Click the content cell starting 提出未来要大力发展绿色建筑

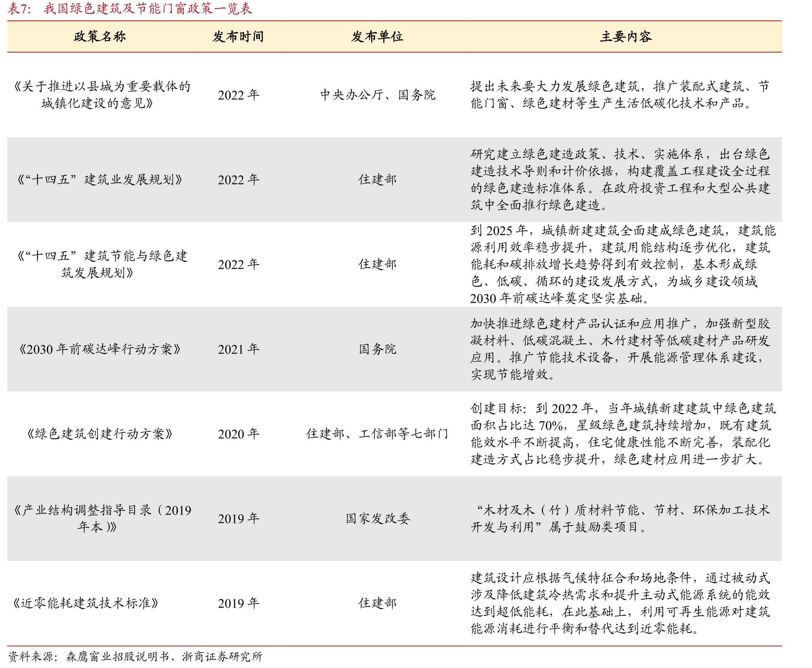[x=620, y=95]
